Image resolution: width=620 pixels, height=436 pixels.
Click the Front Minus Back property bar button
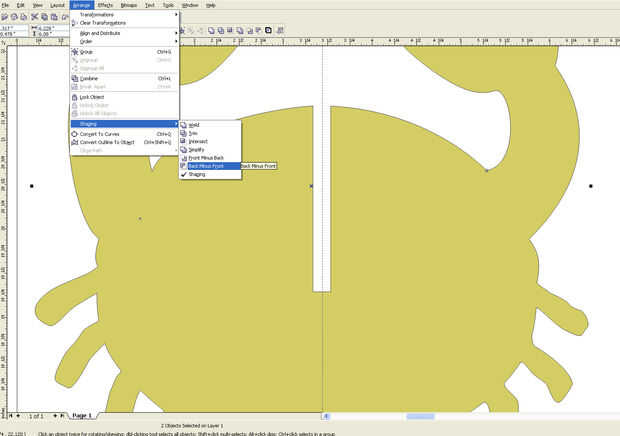(250, 30)
